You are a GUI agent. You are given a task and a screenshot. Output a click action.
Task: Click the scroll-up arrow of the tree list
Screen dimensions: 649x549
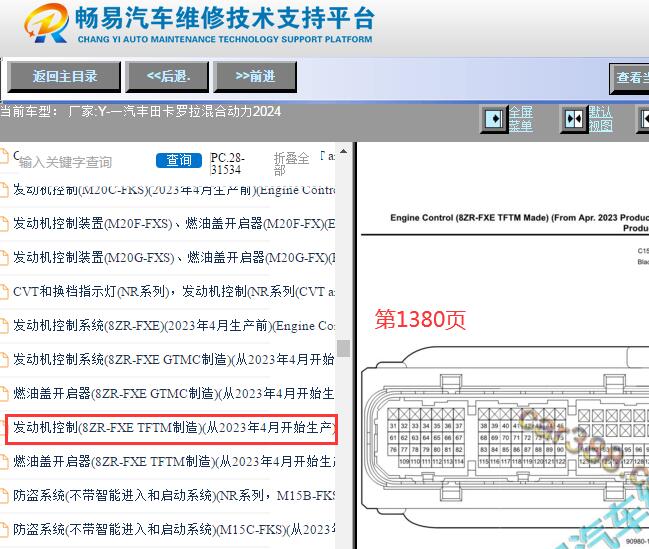[x=343, y=151]
